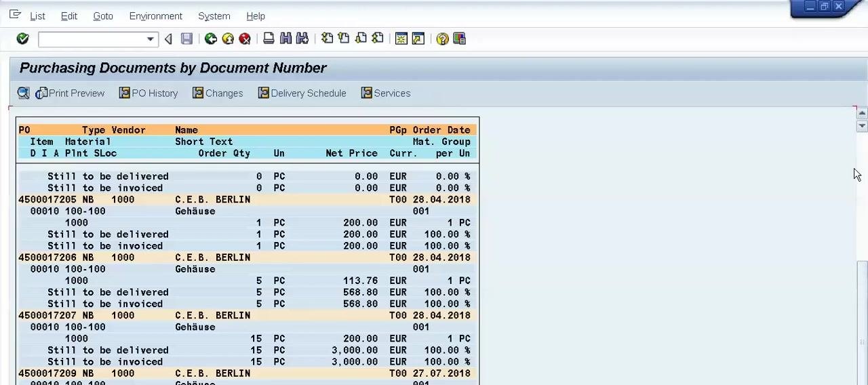
Task: Click the order date 27.07.2018
Action: coord(441,373)
